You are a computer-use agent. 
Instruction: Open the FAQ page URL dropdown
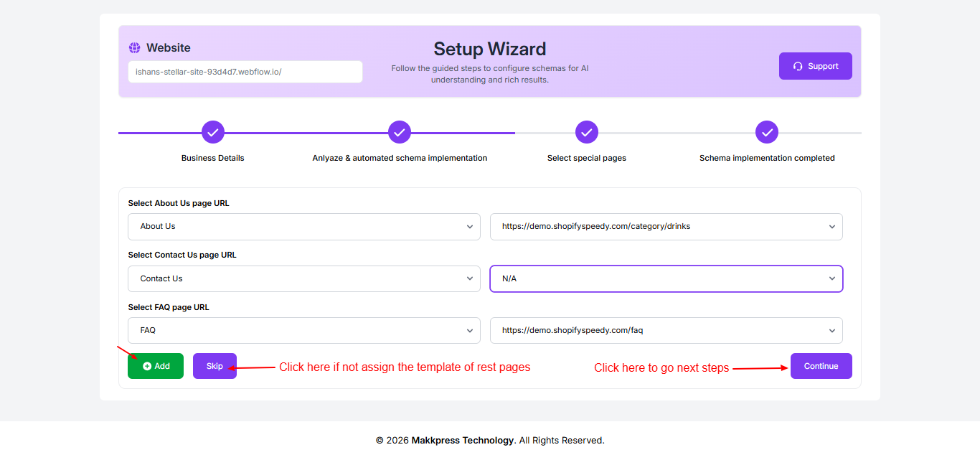click(666, 331)
